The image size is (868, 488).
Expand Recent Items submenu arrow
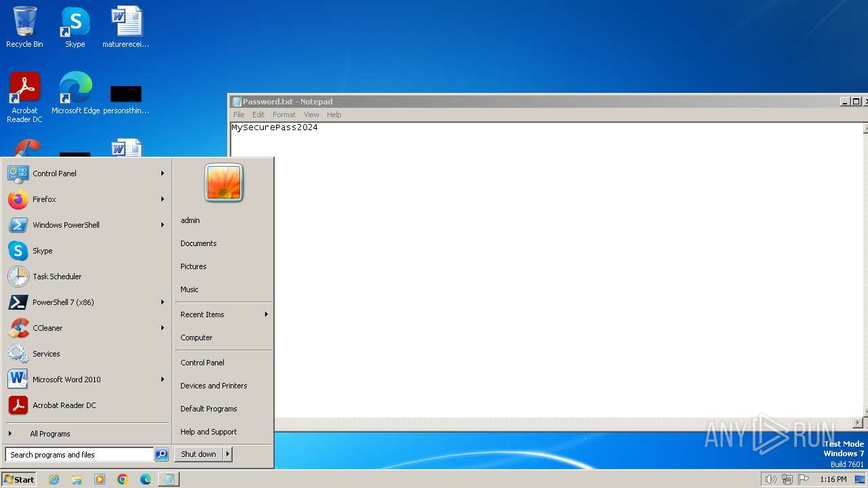pyautogui.click(x=267, y=314)
